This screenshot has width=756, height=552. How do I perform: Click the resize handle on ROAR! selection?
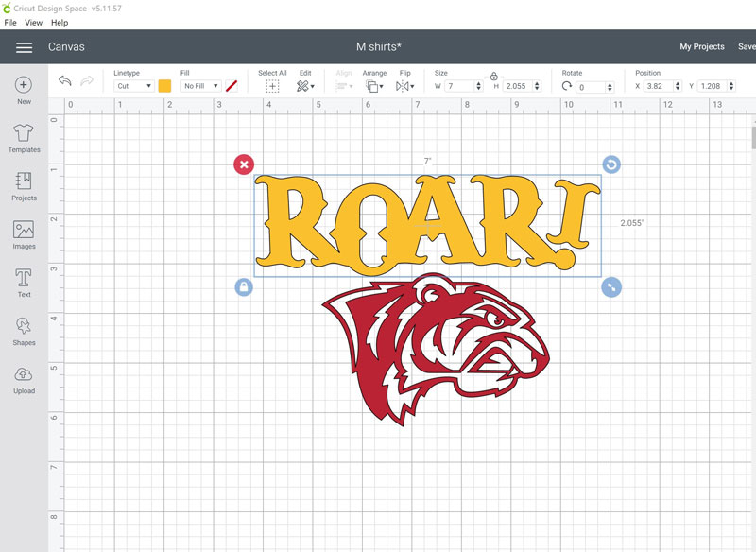[x=611, y=287]
